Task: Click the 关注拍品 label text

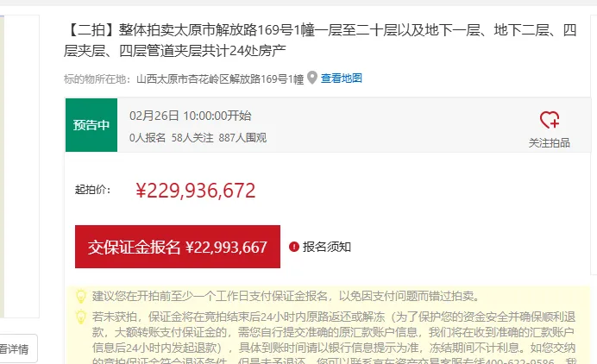Action: [x=549, y=143]
